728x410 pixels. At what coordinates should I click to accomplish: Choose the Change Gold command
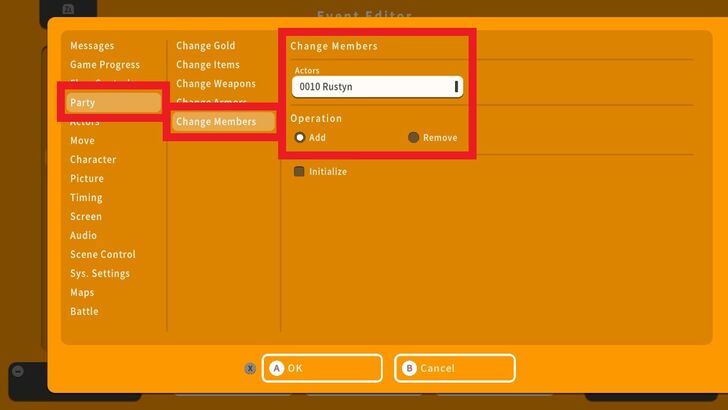click(206, 46)
